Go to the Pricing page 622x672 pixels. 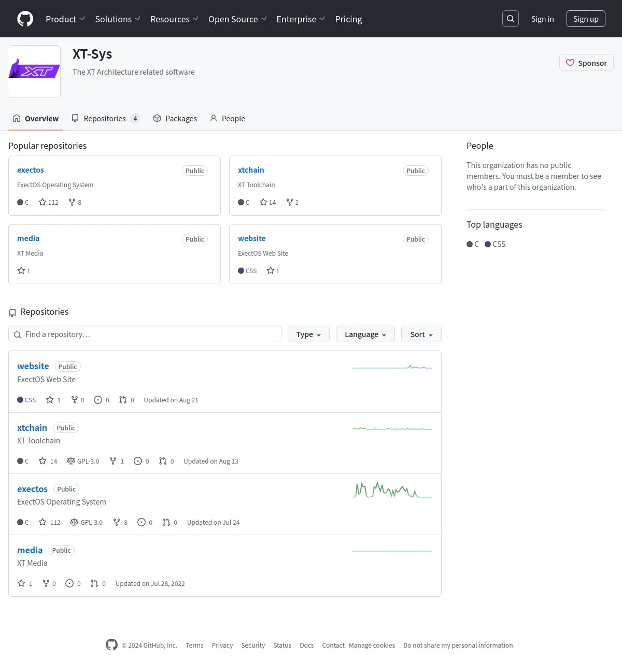click(x=348, y=19)
